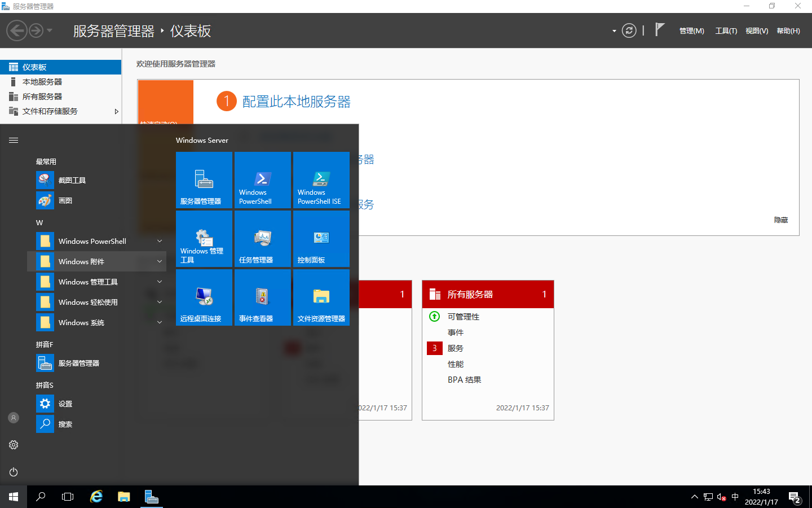Expand the 文件和存储服务 sidebar arrow
This screenshot has height=508, width=812.
point(116,111)
